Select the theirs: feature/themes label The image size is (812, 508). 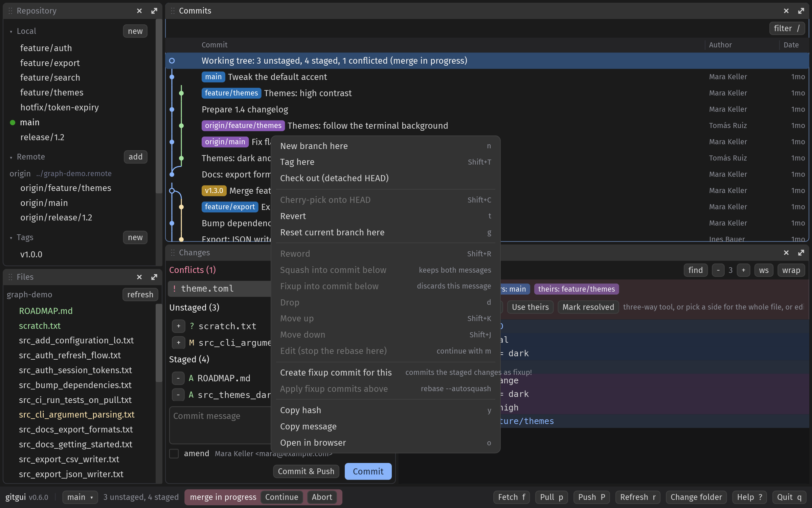click(576, 289)
